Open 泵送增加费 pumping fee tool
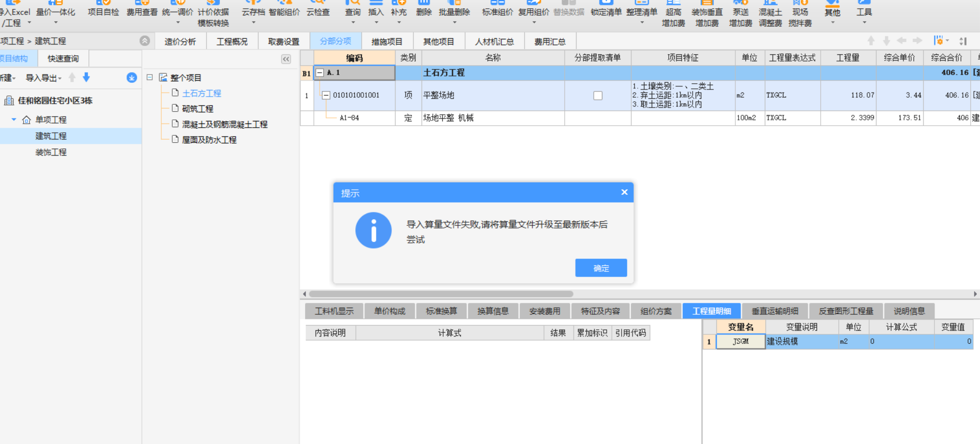 coord(741,14)
